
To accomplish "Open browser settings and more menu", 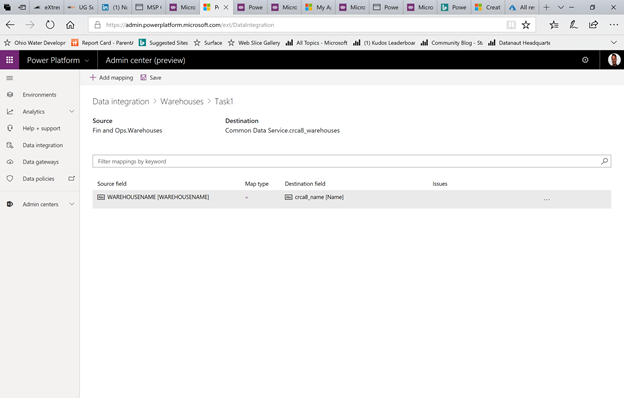I will point(614,25).
